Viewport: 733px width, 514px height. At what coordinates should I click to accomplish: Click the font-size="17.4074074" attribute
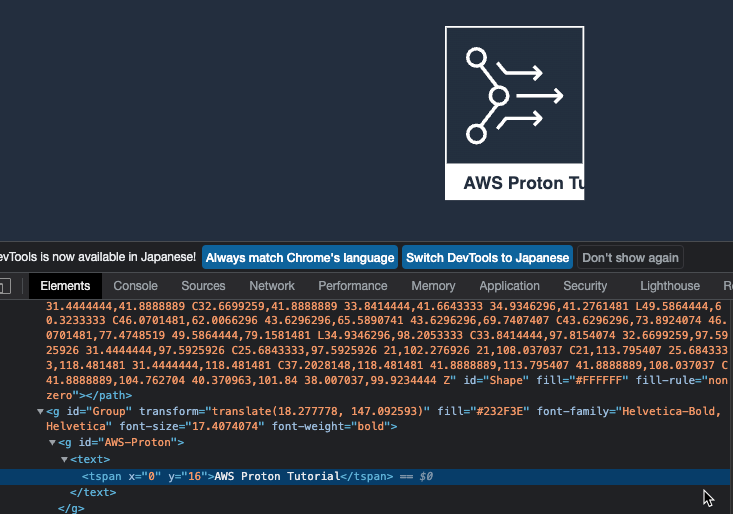192,426
